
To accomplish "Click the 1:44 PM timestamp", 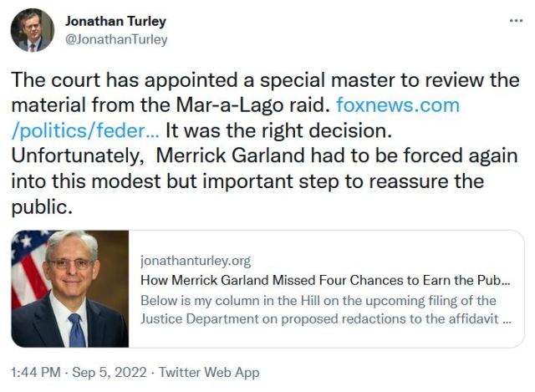I will (35, 372).
